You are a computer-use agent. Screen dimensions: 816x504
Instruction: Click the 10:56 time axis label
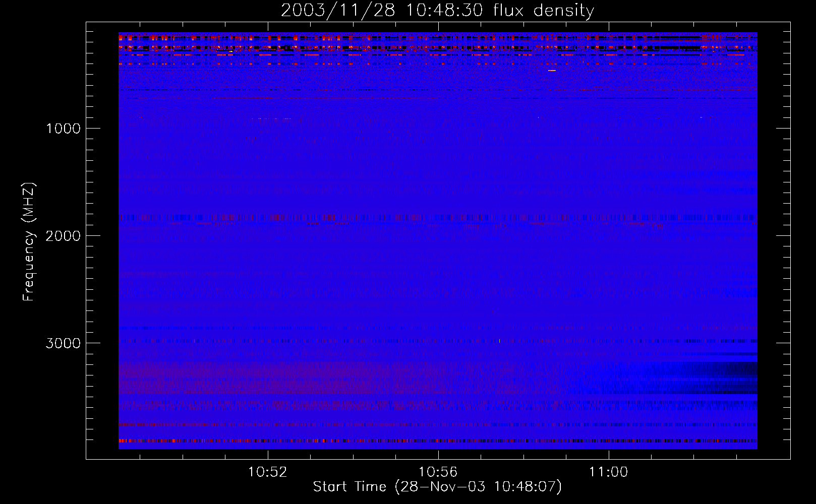point(438,472)
